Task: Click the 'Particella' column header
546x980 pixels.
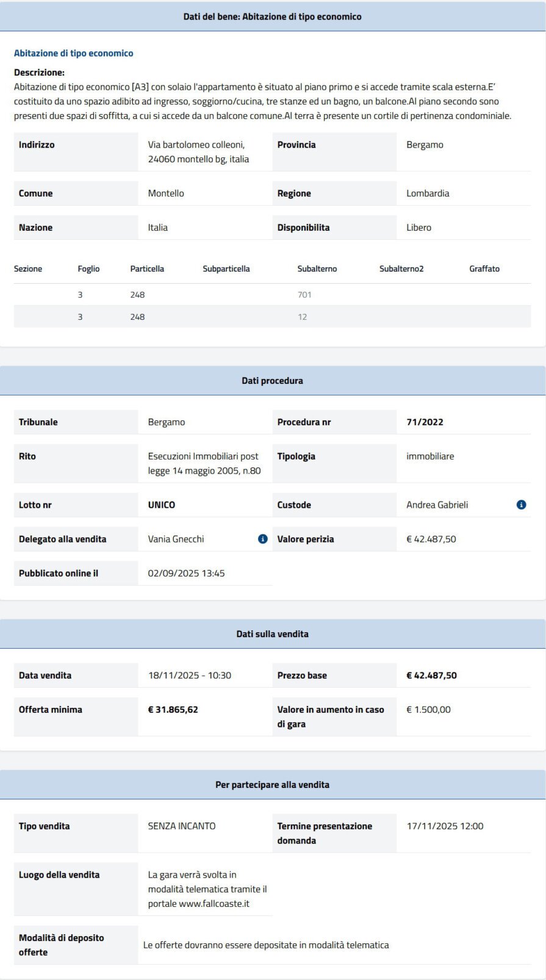Action: 147,268
